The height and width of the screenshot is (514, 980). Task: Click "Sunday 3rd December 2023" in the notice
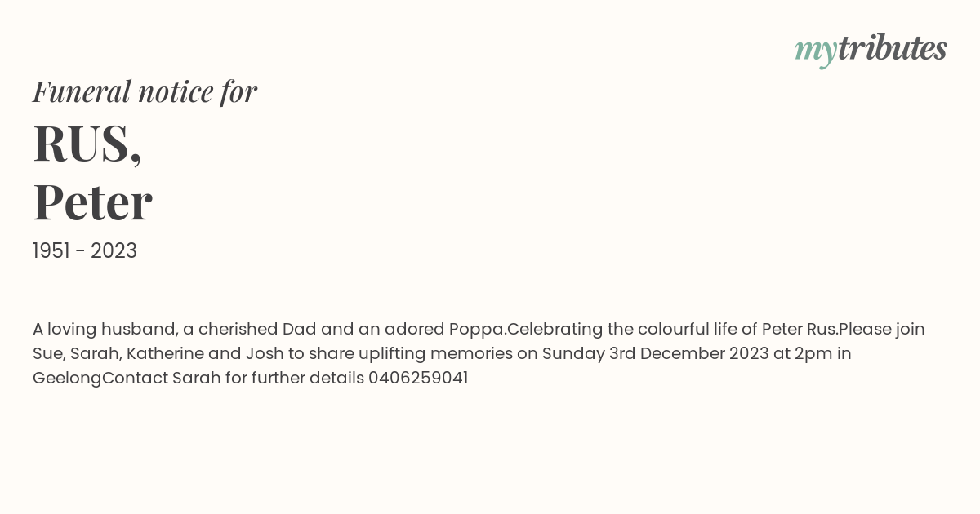pyautogui.click(x=655, y=354)
